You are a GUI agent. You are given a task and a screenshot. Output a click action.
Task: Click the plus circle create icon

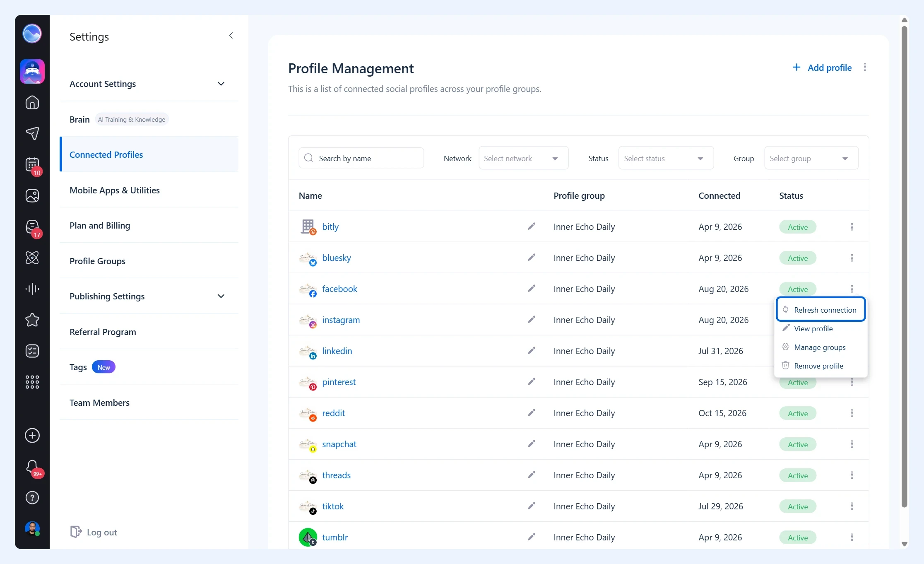[x=32, y=436]
